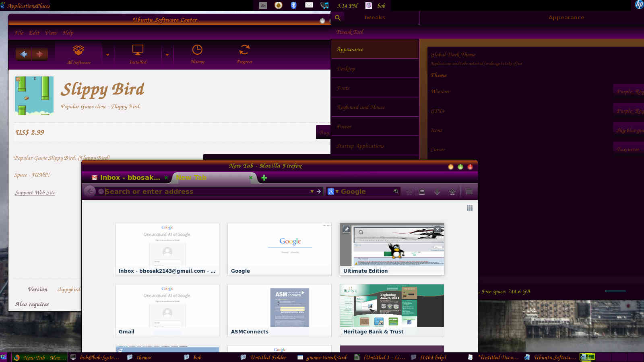Open Edit menu in Software Center
The width and height of the screenshot is (644, 362).
coord(34,33)
